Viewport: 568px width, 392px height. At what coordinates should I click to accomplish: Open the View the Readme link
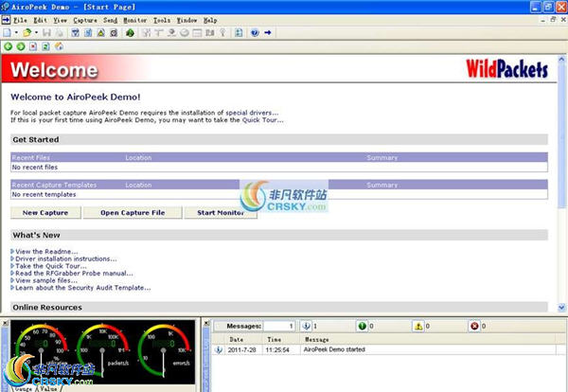pos(46,252)
